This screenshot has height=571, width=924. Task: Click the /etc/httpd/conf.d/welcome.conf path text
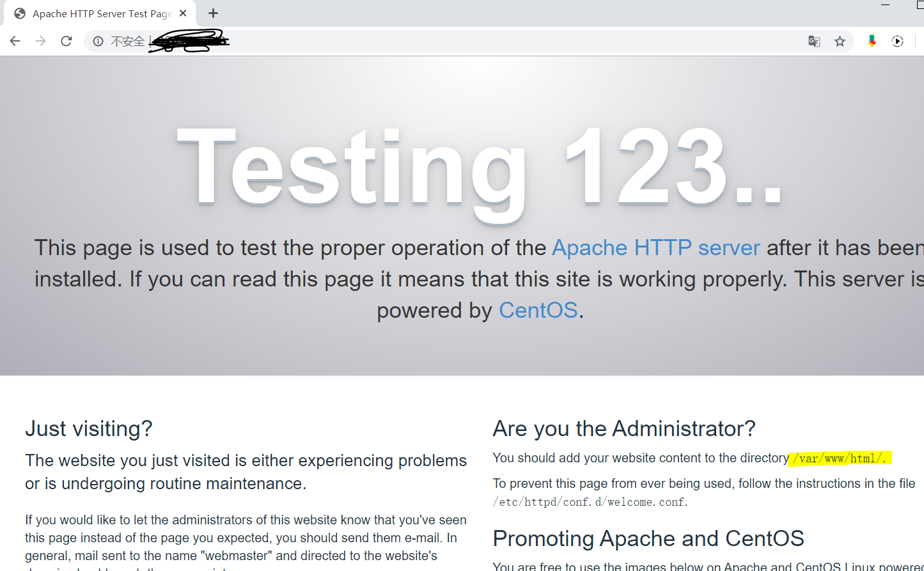(x=590, y=502)
